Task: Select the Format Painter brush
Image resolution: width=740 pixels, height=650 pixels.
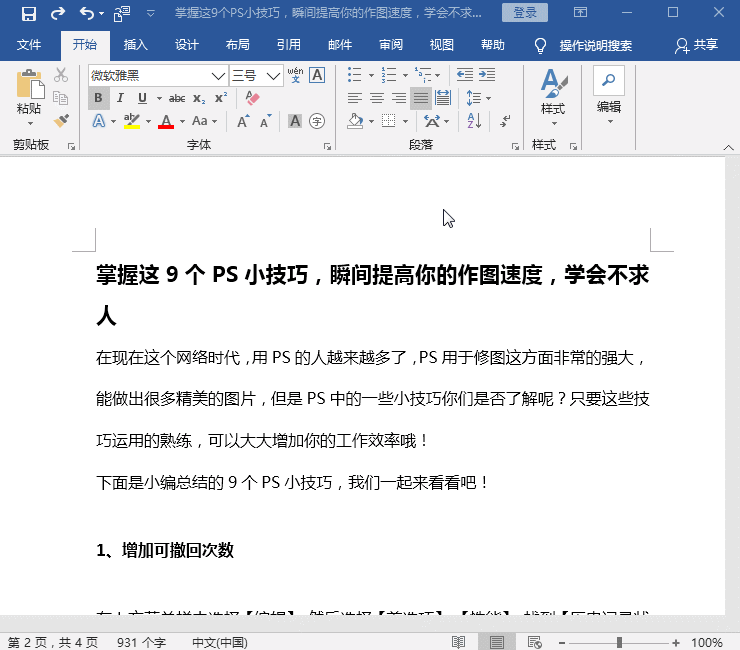Action: tap(61, 121)
